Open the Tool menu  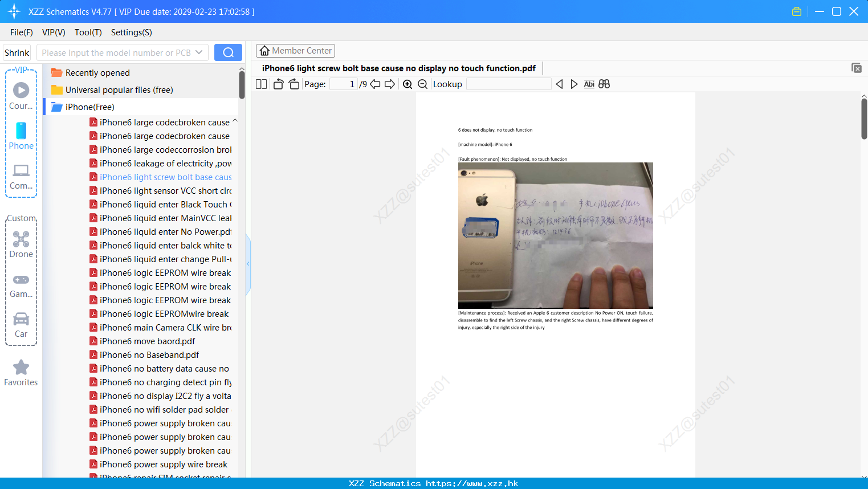[88, 32]
